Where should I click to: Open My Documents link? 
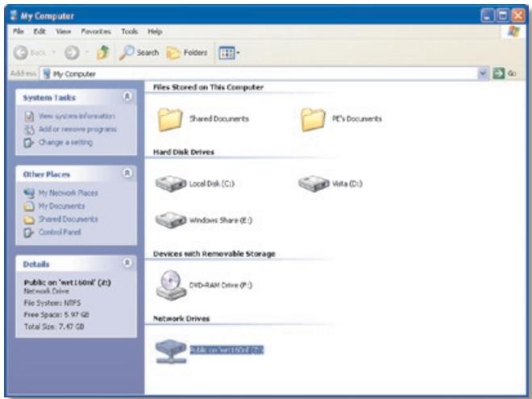[61, 206]
